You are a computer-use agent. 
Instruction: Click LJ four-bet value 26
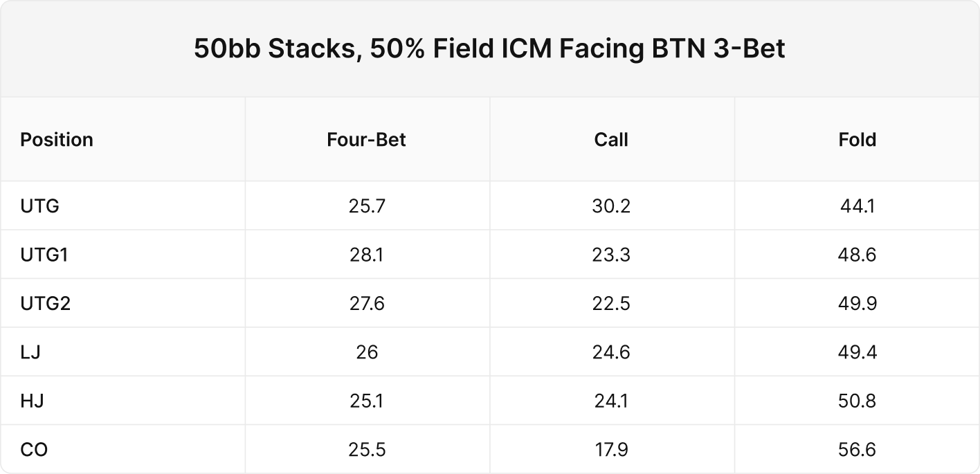pos(367,352)
